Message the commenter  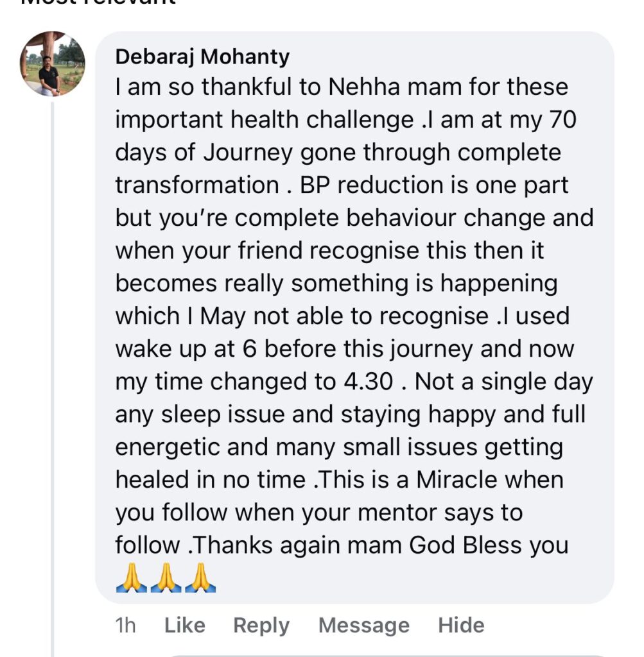tap(363, 625)
